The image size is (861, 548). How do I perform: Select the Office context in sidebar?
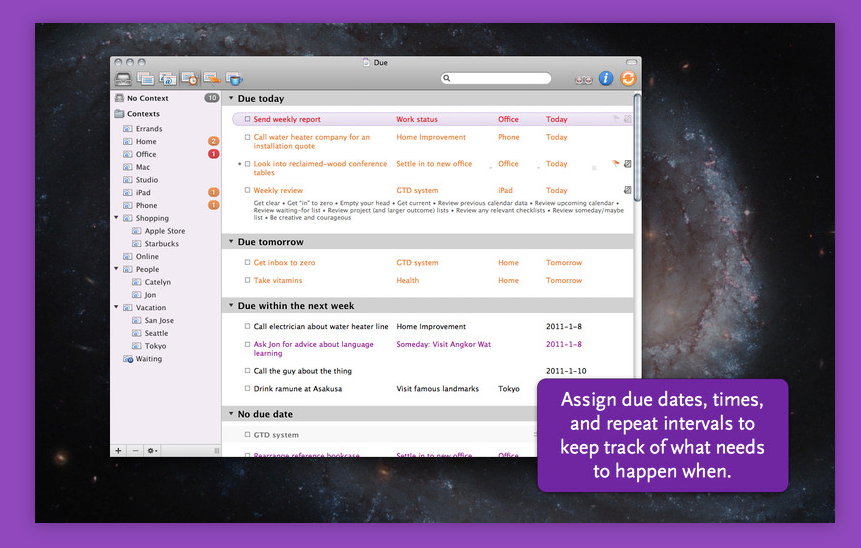[146, 154]
